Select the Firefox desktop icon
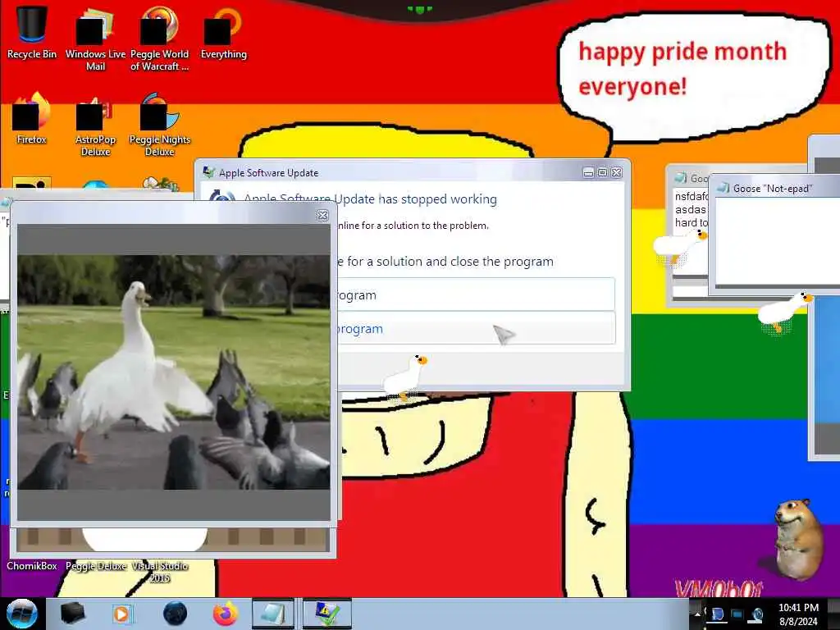 tap(32, 119)
